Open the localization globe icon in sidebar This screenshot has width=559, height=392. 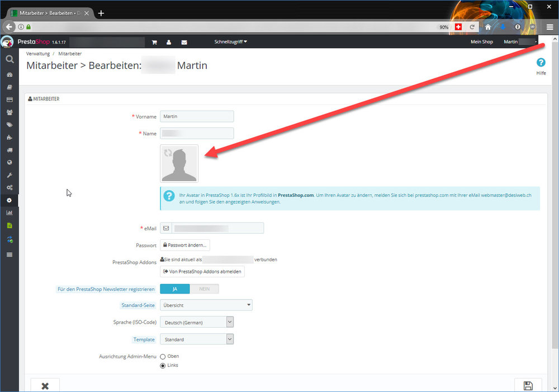[x=10, y=162]
